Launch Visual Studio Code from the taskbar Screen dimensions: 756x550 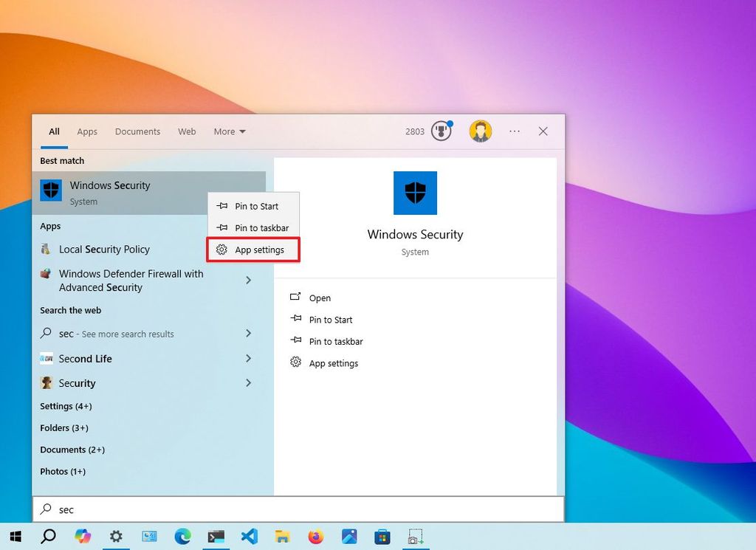[x=250, y=537]
